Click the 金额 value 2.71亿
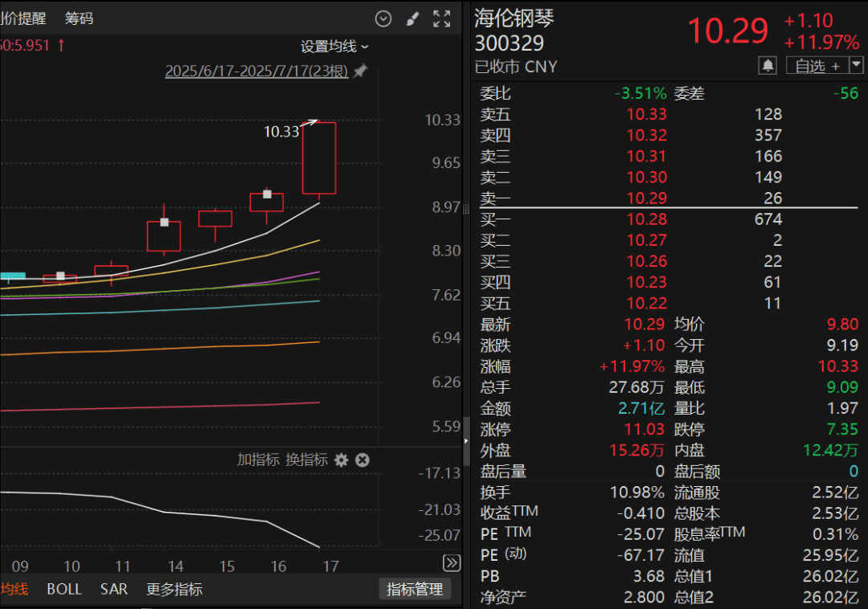The image size is (868, 609). click(641, 408)
